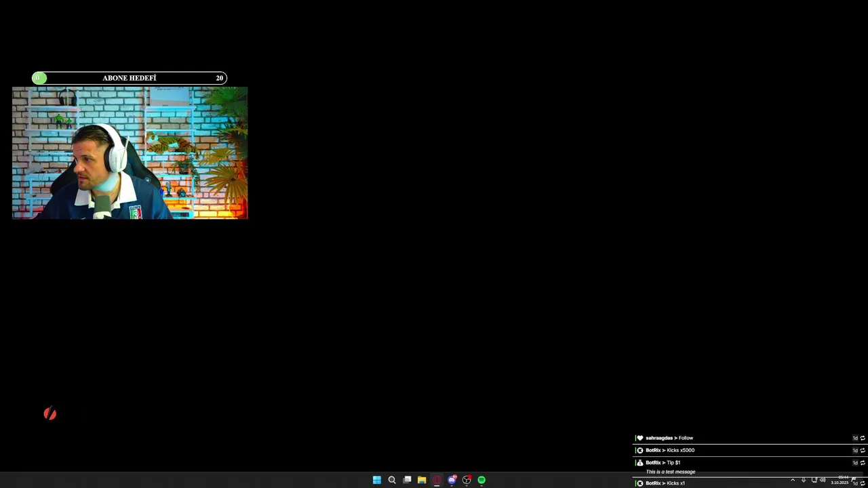The height and width of the screenshot is (488, 868).
Task: Click the streamer webcam feed
Action: pyautogui.click(x=130, y=152)
